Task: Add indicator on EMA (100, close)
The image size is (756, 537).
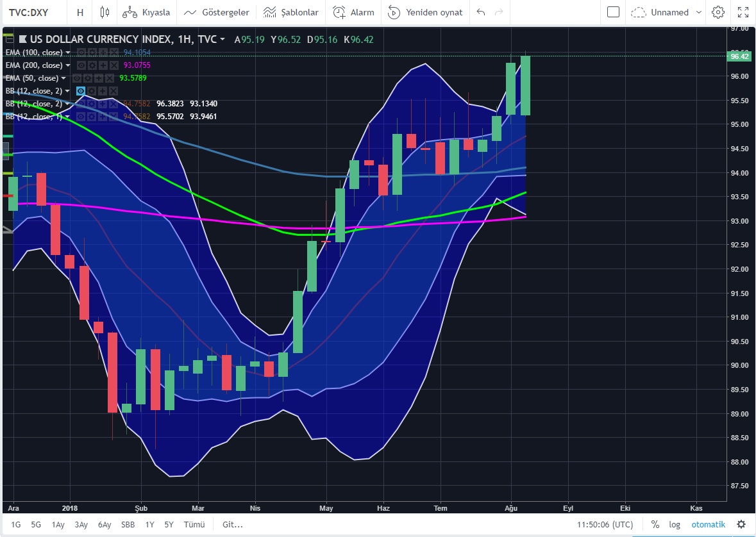Action: click(103, 52)
